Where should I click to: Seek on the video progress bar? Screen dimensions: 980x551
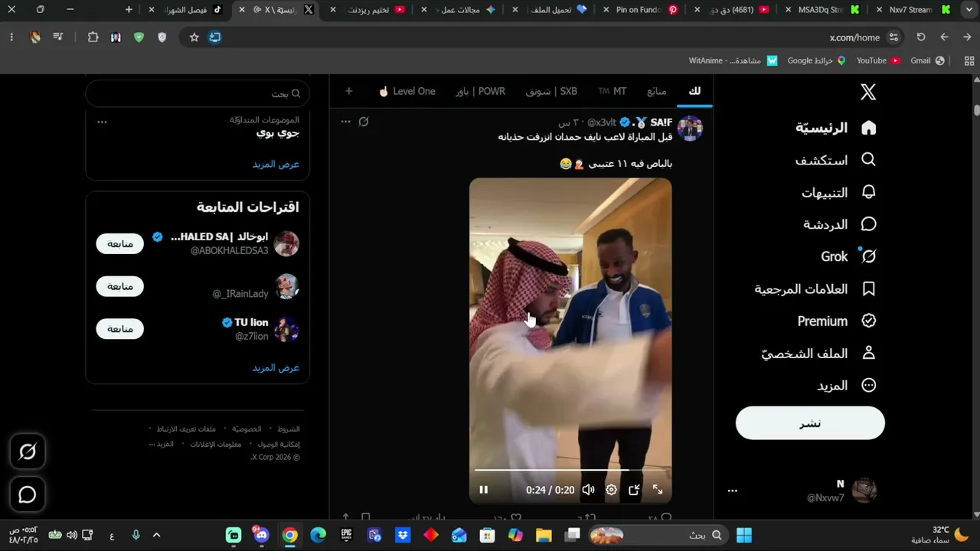point(570,470)
